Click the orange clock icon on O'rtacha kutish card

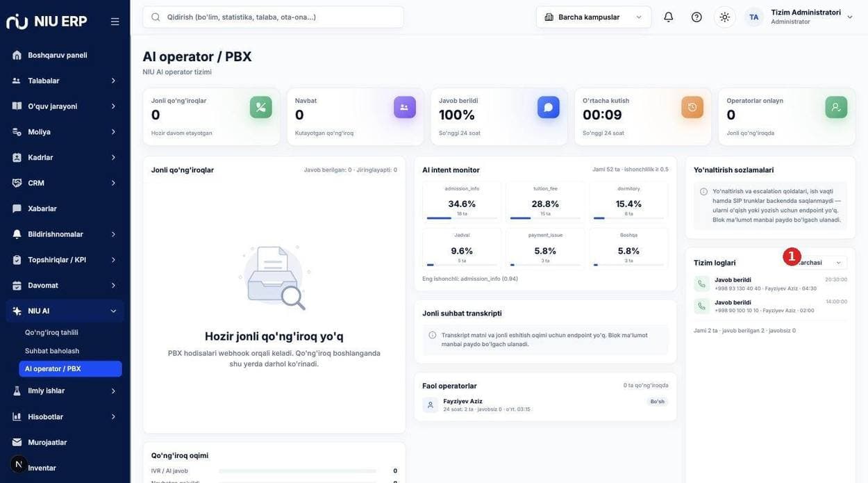tap(692, 107)
